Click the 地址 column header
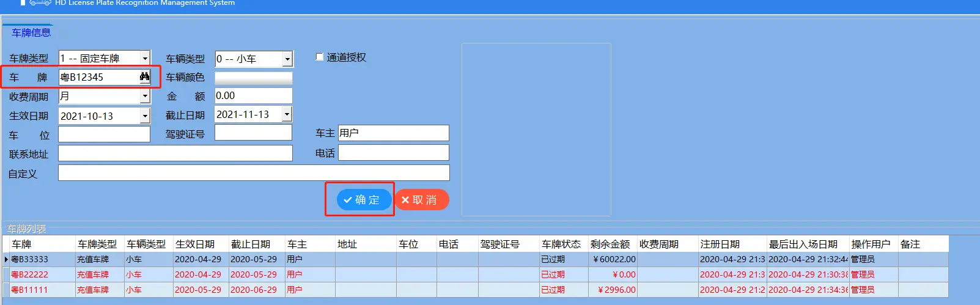Image resolution: width=980 pixels, height=305 pixels. 366,244
